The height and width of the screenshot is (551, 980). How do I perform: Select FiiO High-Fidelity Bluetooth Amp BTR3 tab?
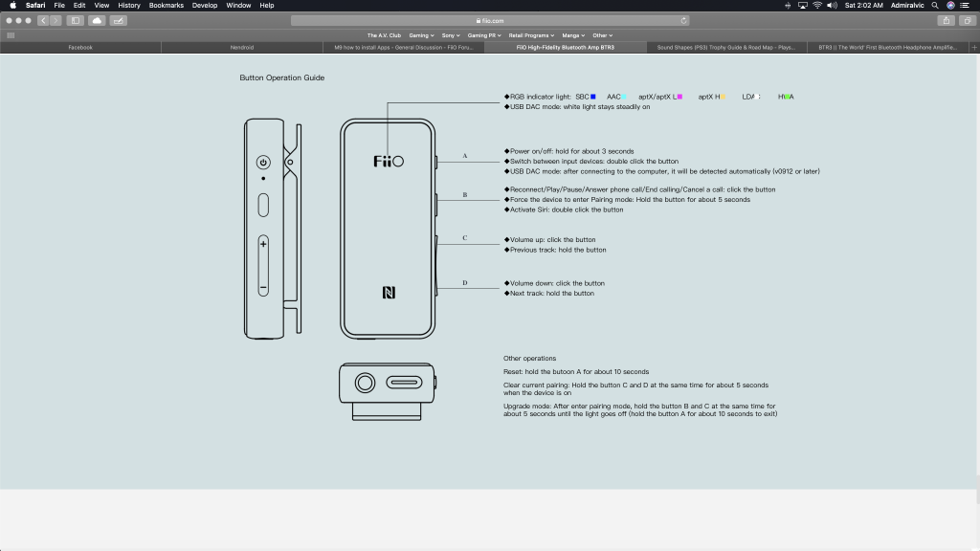point(565,48)
